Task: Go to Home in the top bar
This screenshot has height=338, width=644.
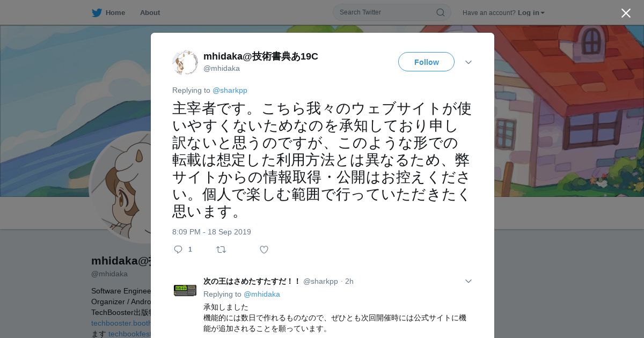Action: (115, 12)
